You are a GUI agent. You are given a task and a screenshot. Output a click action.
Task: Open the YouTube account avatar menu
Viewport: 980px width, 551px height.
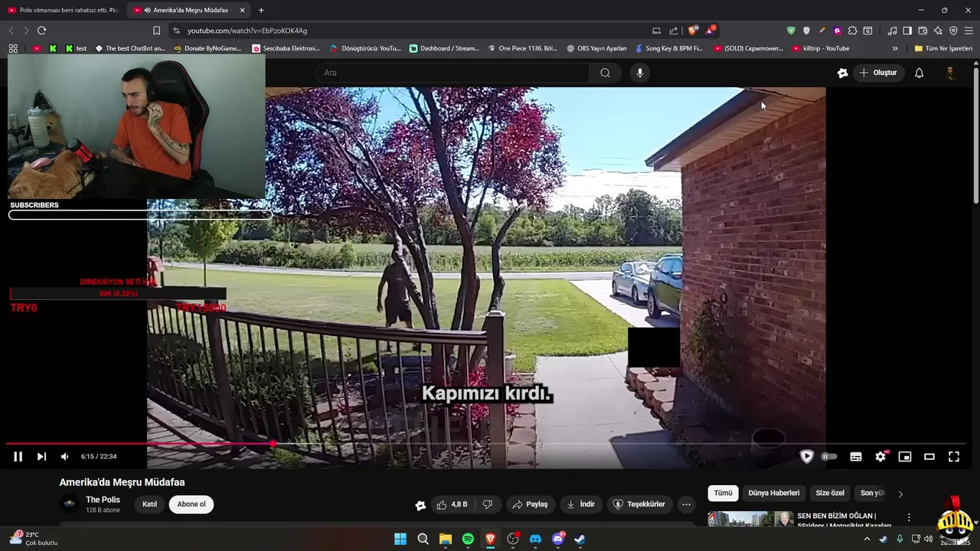click(x=950, y=73)
